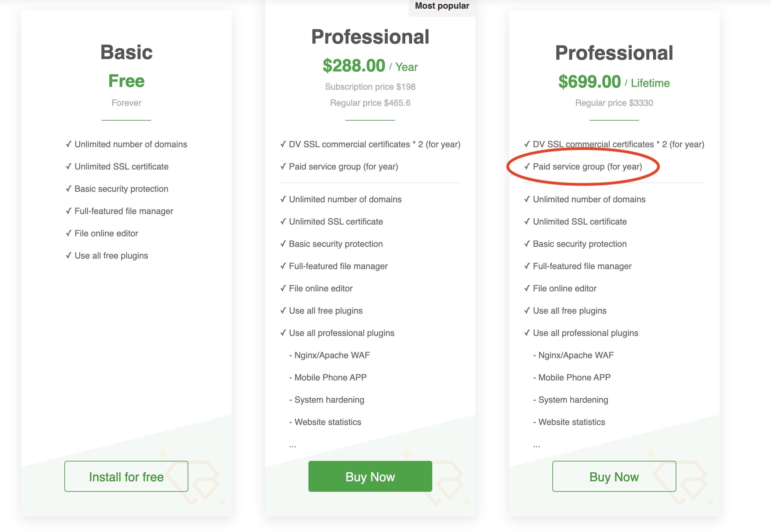Click Mobile Phone APP in the lifetime plan
The image size is (771, 532).
pyautogui.click(x=574, y=378)
